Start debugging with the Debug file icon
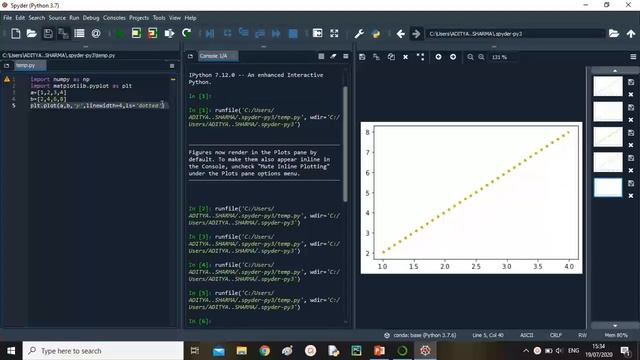Screen dimensions: 640x360 coord(210,33)
